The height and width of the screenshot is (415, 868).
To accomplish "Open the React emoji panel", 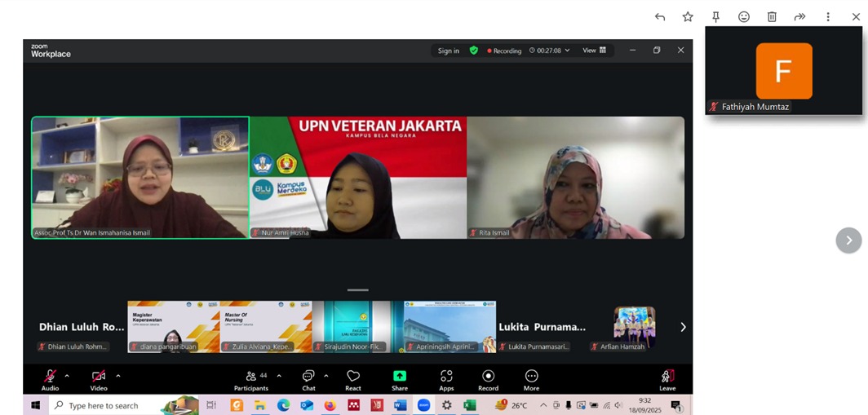I will coord(352,376).
